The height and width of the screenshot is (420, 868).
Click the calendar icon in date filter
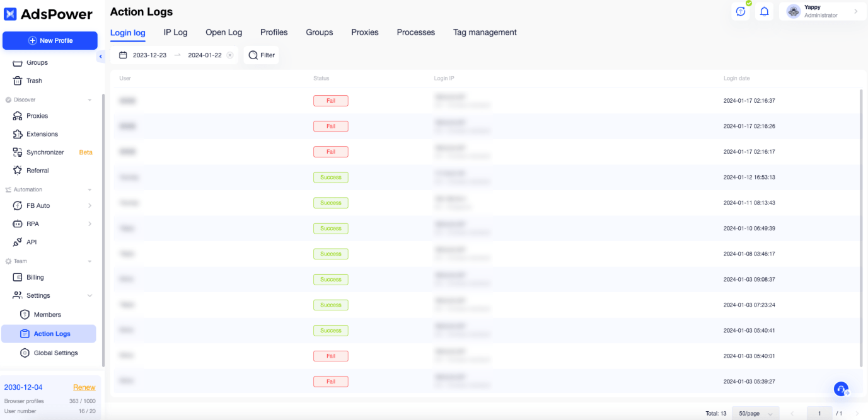123,55
